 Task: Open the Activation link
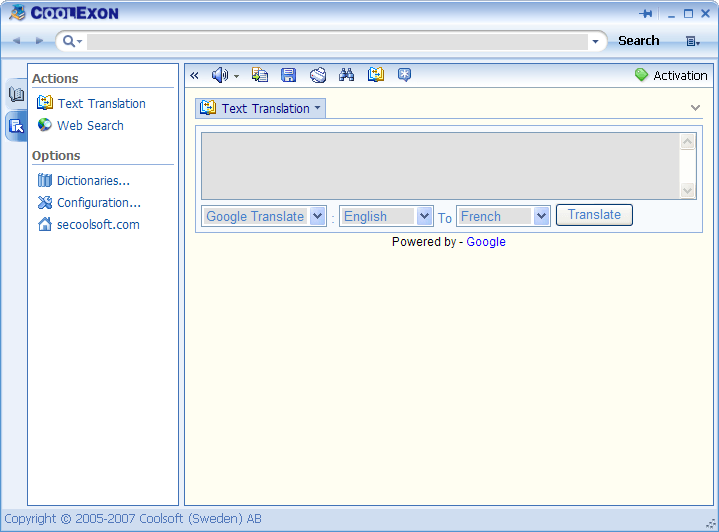680,76
